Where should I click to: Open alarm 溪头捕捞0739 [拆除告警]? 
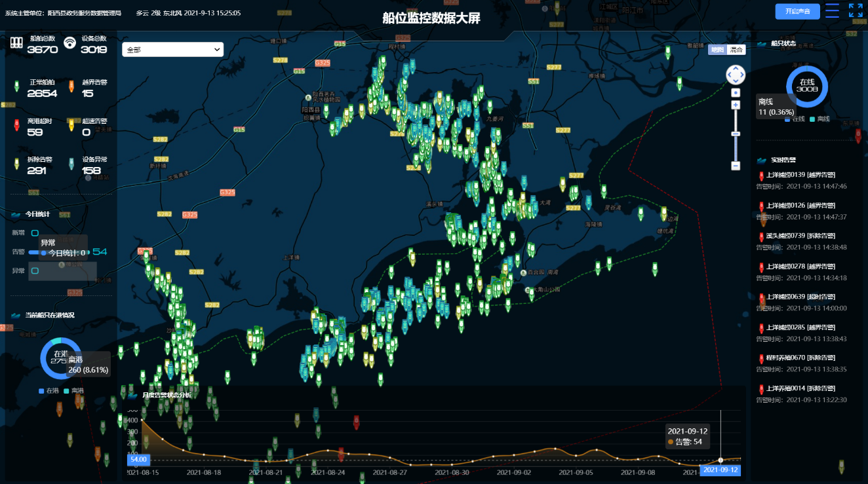pos(801,236)
